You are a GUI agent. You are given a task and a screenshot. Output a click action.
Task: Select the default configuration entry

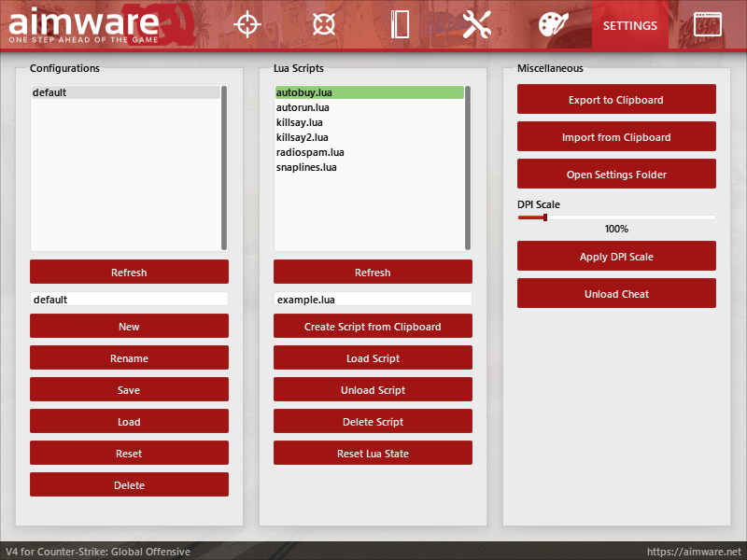[x=125, y=92]
